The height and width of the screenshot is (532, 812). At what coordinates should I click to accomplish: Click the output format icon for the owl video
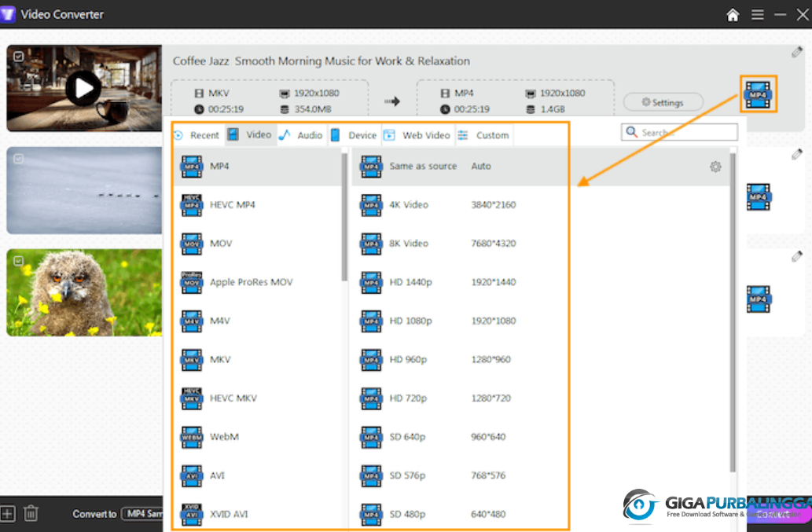click(759, 299)
